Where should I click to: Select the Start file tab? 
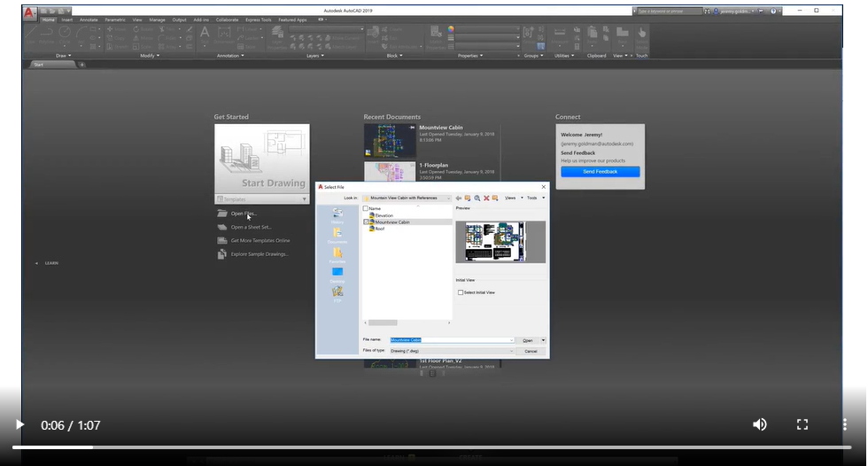(x=51, y=65)
